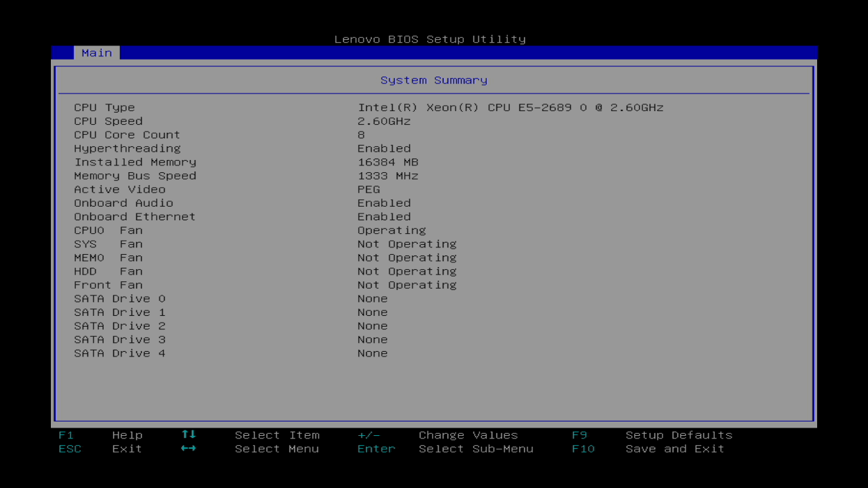Select the SATA Drive 2 label
Image resolution: width=868 pixels, height=488 pixels.
click(119, 325)
